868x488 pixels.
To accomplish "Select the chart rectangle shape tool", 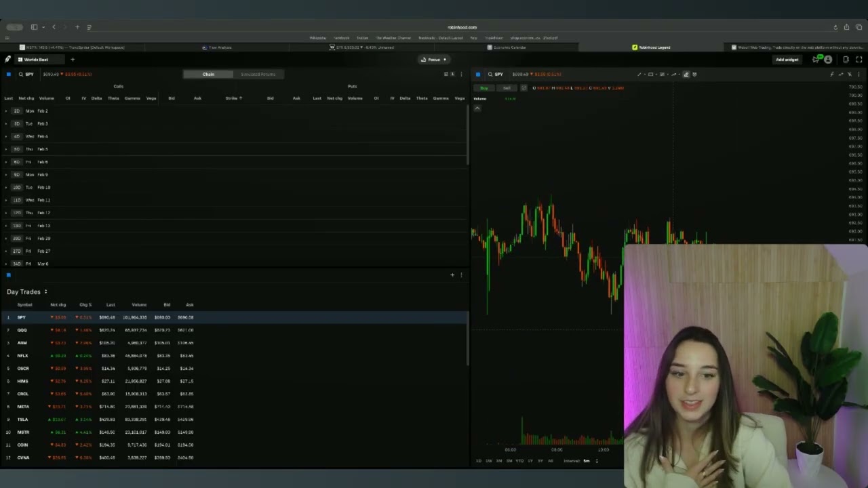I will (x=650, y=75).
